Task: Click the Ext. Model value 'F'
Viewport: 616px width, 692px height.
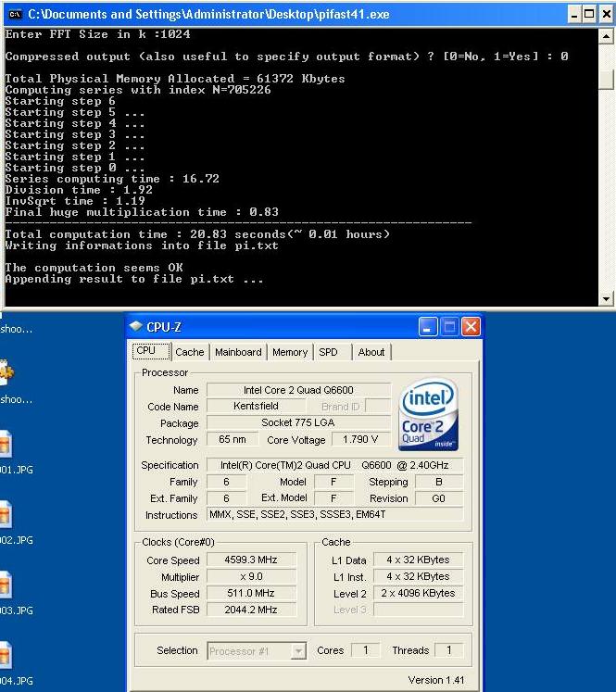Action: tap(333, 498)
